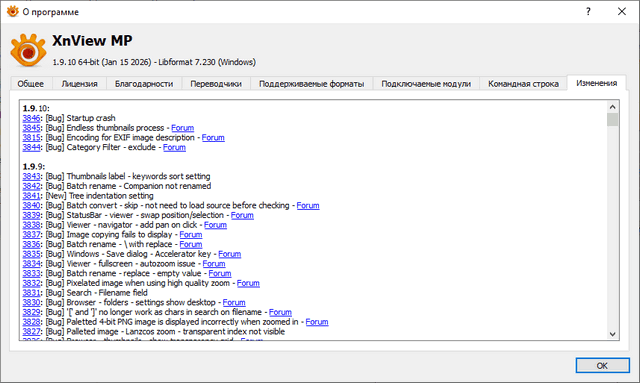Image resolution: width=640 pixels, height=383 pixels.
Task: Switch to the Командная строка tab
Action: pyautogui.click(x=523, y=84)
